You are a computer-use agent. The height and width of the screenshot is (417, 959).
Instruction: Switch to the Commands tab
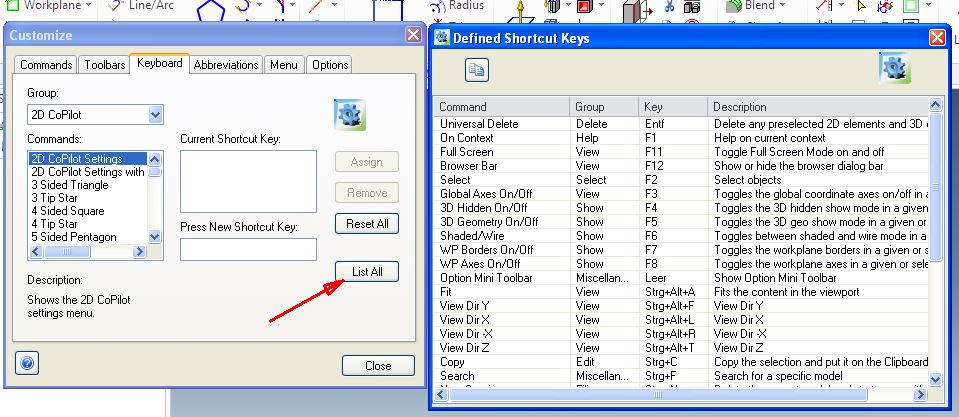(46, 65)
